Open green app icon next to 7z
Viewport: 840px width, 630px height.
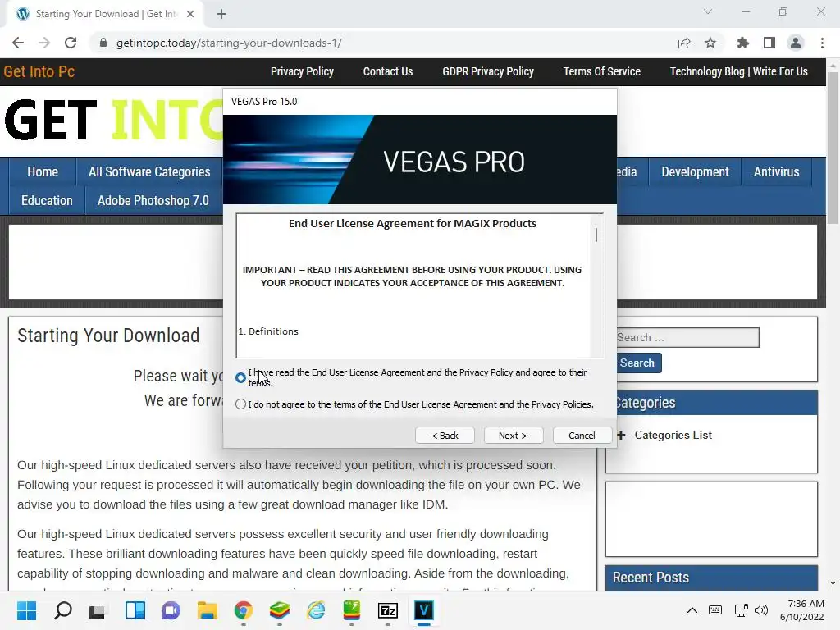click(351, 610)
